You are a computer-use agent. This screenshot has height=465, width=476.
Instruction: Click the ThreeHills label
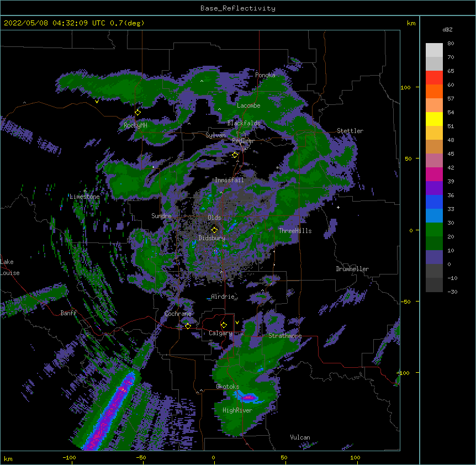(x=295, y=231)
